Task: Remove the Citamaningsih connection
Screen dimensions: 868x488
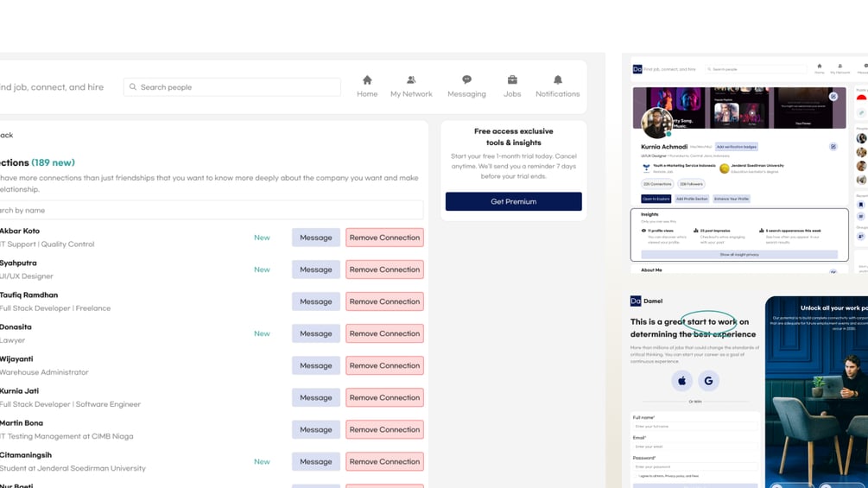Action: 384,462
